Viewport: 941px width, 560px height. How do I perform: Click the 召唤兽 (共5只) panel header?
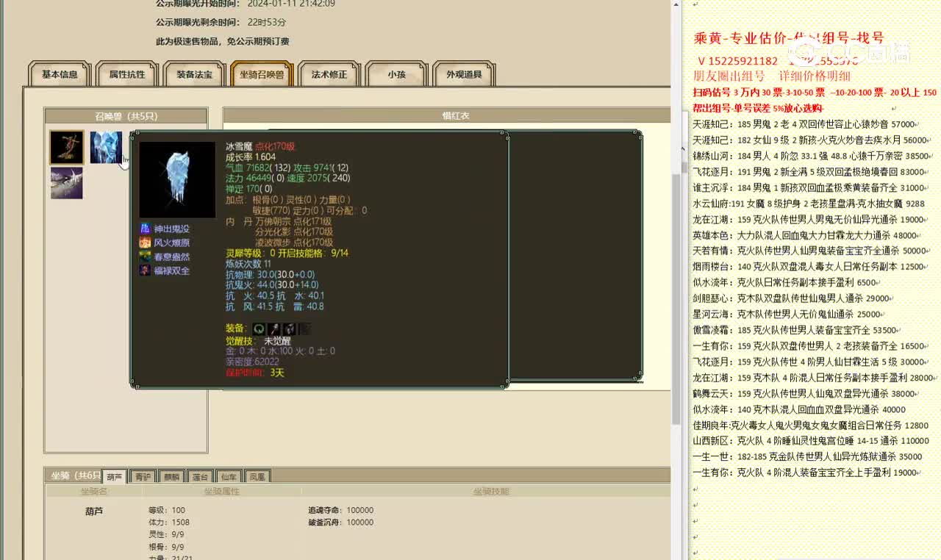tap(126, 116)
